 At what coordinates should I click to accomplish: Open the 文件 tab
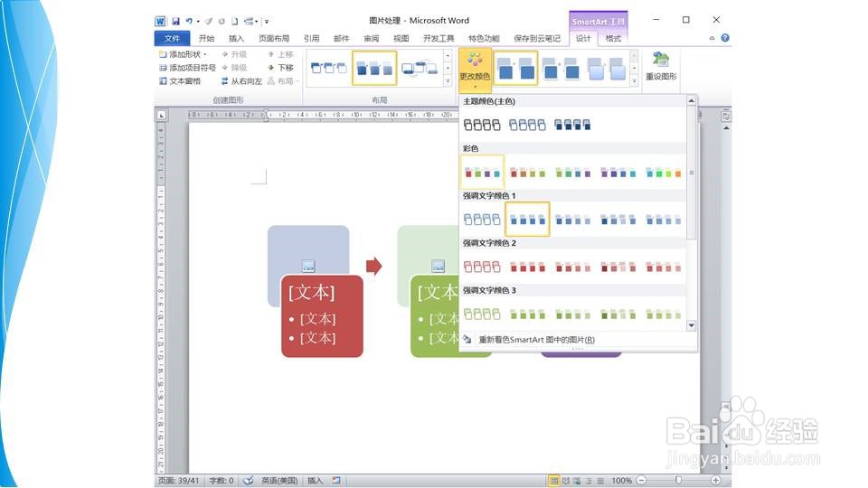[172, 38]
